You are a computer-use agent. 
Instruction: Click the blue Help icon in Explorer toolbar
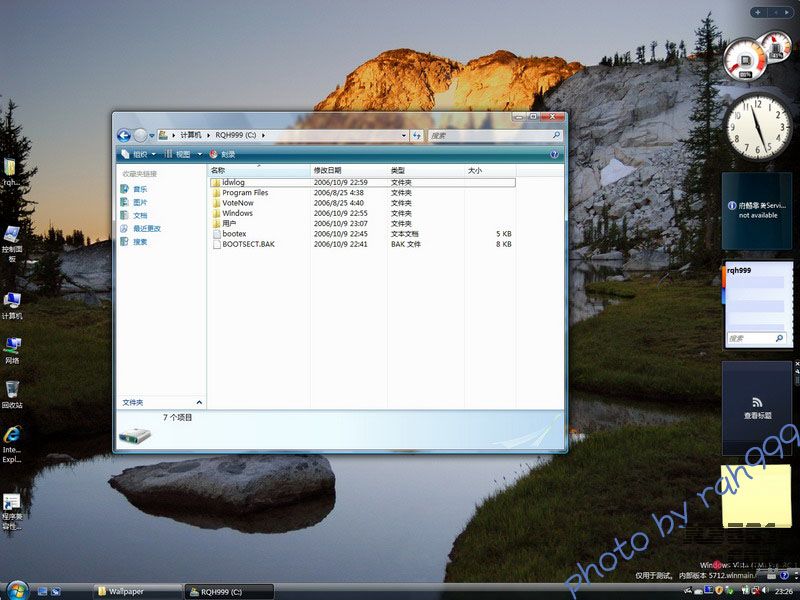[555, 154]
